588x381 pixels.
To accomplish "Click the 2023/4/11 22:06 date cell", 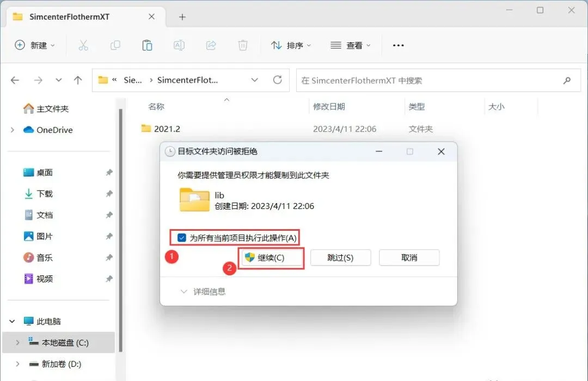I will coord(345,129).
